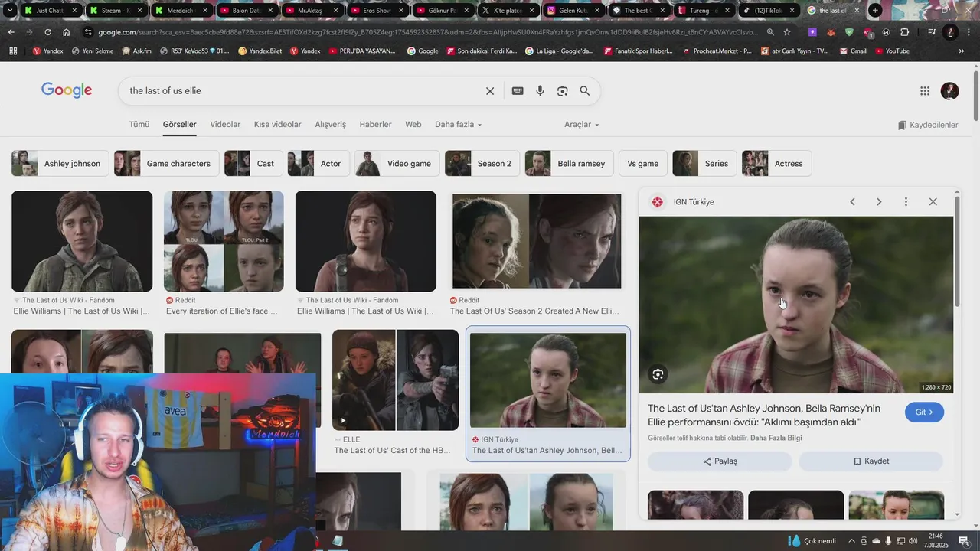Image resolution: width=980 pixels, height=551 pixels.
Task: Apply the 'Series' filter chip
Action: click(x=704, y=163)
